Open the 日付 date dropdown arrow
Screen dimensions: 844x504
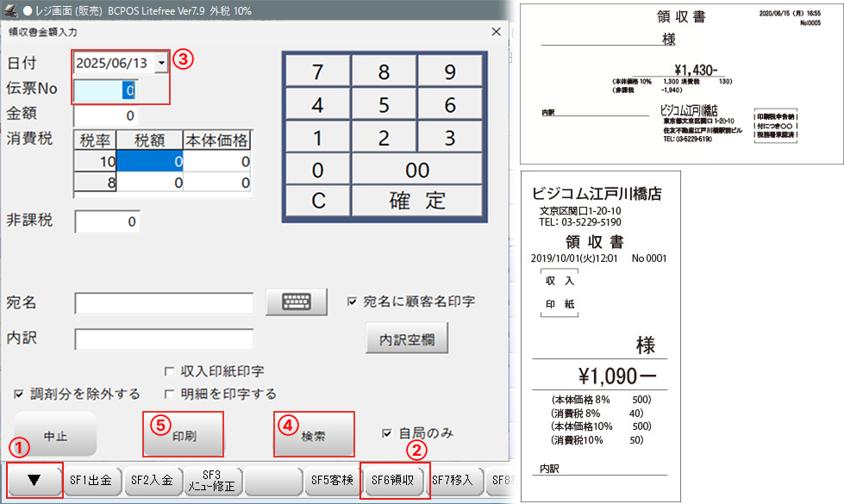click(160, 64)
